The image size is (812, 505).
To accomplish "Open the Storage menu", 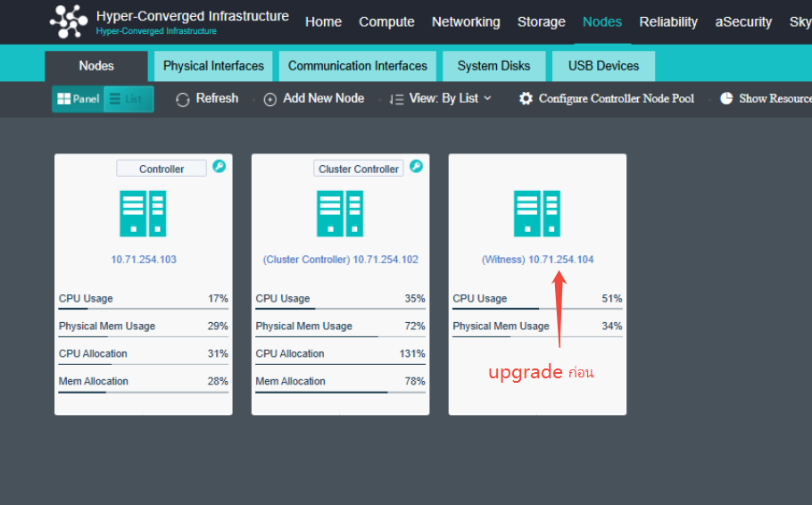I will [541, 22].
